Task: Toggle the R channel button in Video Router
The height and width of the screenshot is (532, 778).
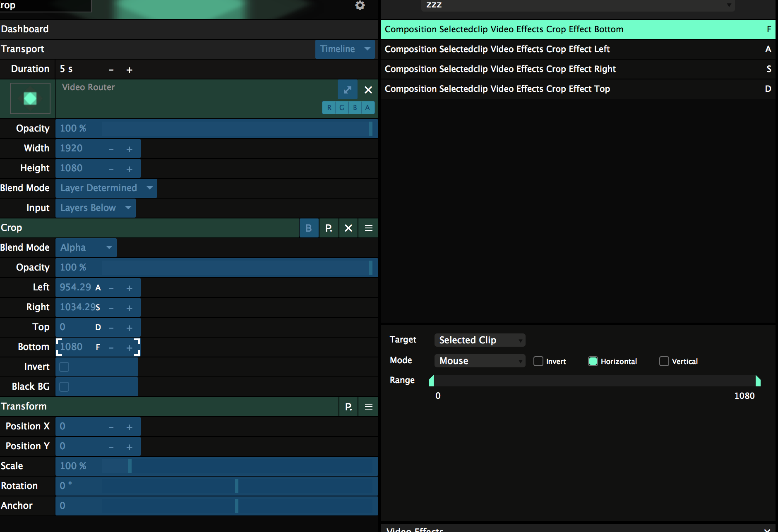Action: coord(329,108)
